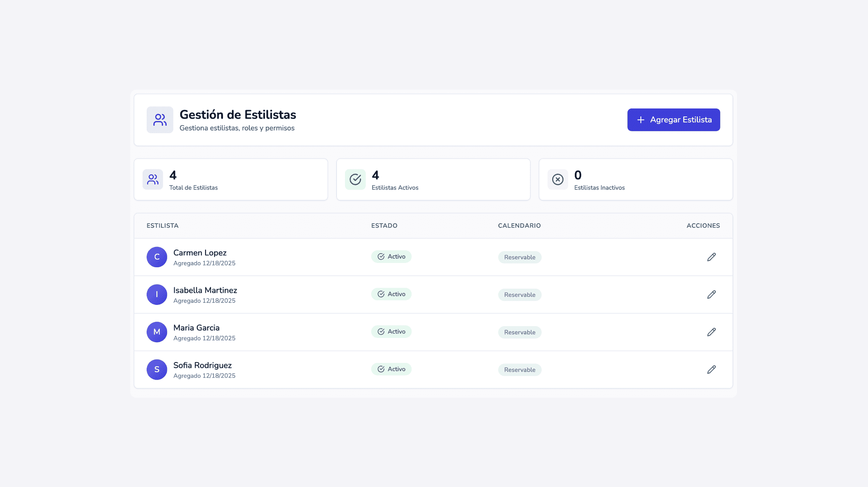The image size is (868, 487).
Task: Click the Estilistas Inactivos X-circle icon
Action: click(x=558, y=180)
